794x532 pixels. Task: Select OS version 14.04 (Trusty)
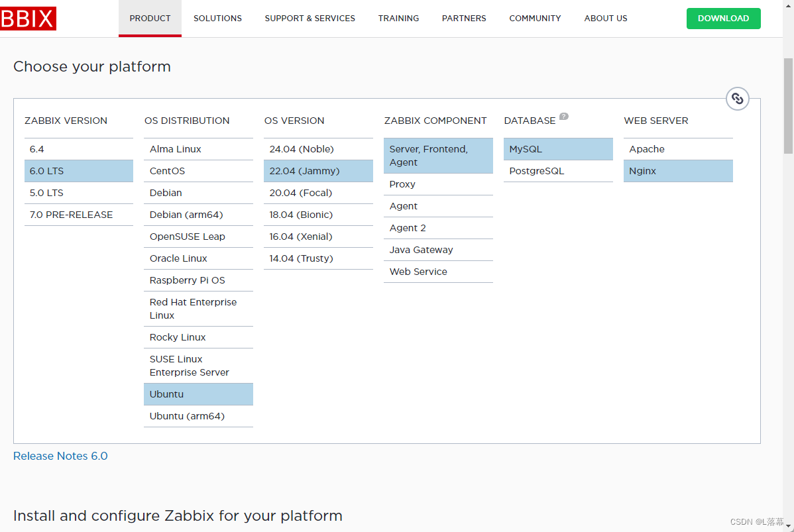[319, 258]
